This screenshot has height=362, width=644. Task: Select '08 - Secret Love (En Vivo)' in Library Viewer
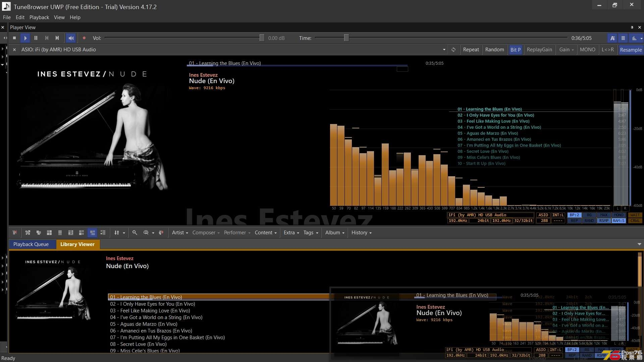(138, 344)
